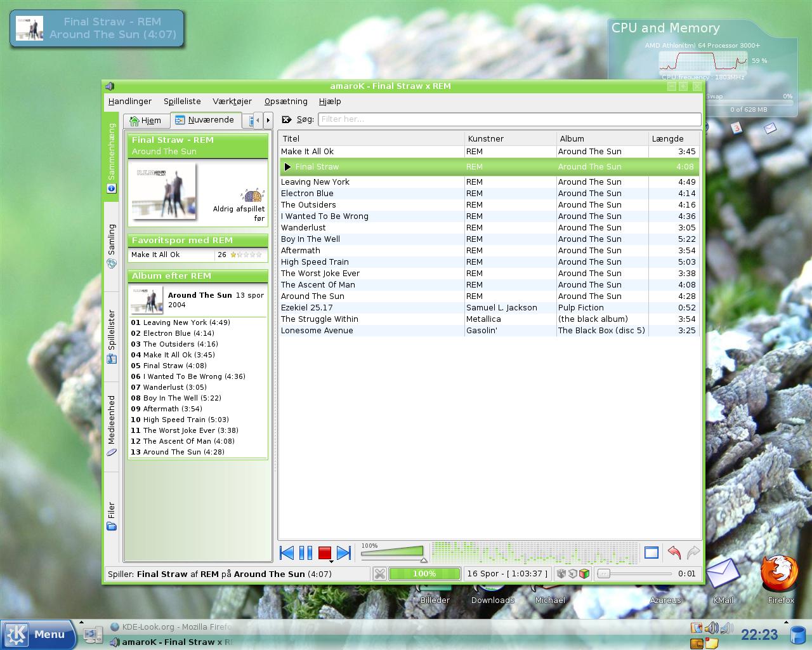The width and height of the screenshot is (812, 650).
Task: Click the blue show-current-track rectangle icon
Action: pyautogui.click(x=652, y=553)
